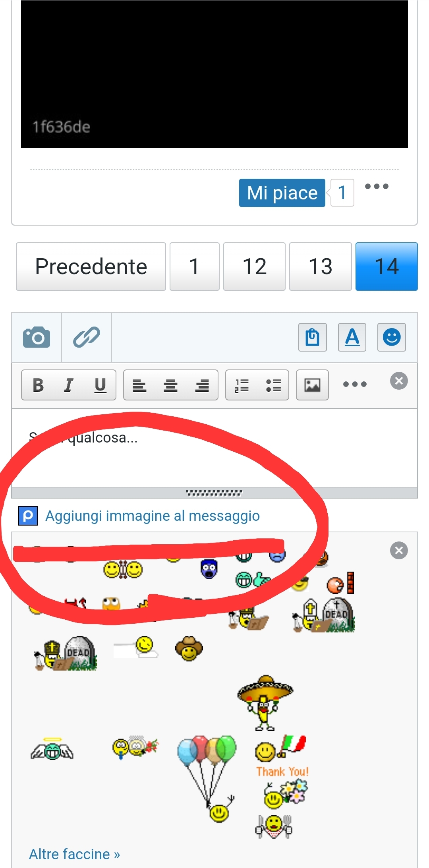The width and height of the screenshot is (429, 868).
Task: Click the camera upload icon
Action: [37, 337]
